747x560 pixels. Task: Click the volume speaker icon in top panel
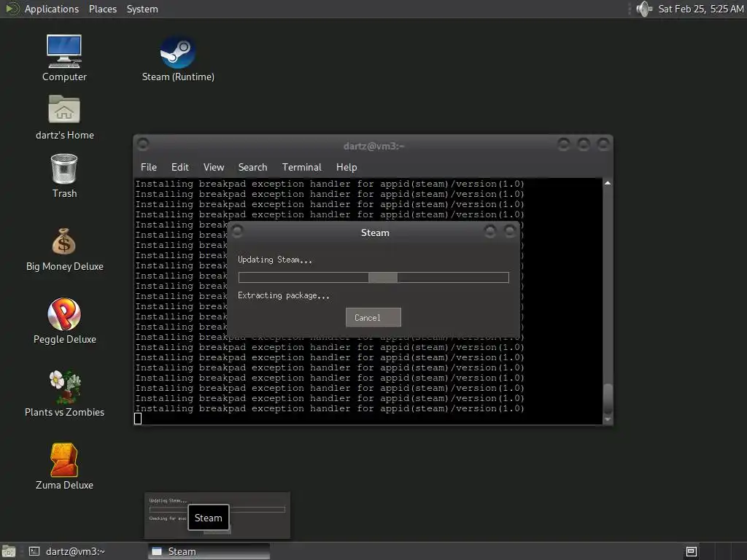tap(644, 9)
